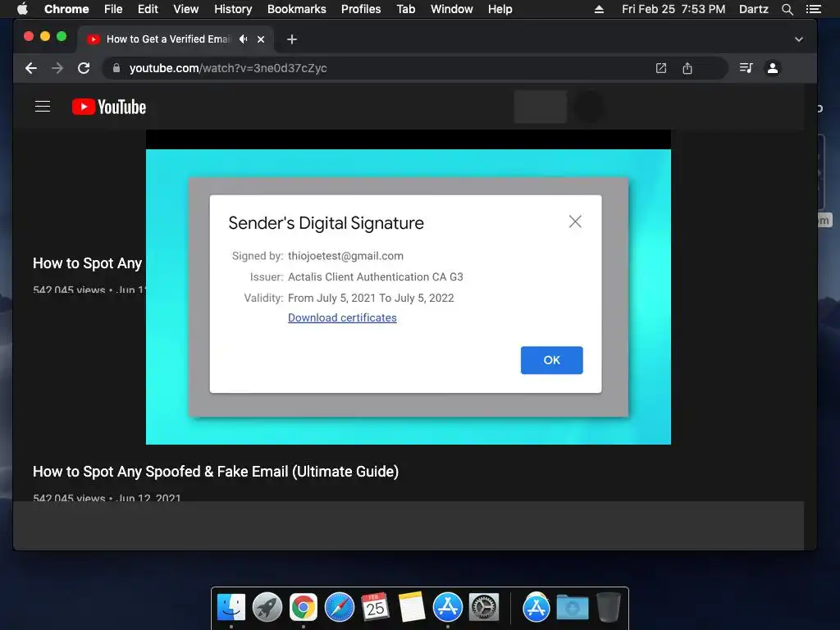
Task: Open Control Center list icon
Action: click(x=813, y=9)
